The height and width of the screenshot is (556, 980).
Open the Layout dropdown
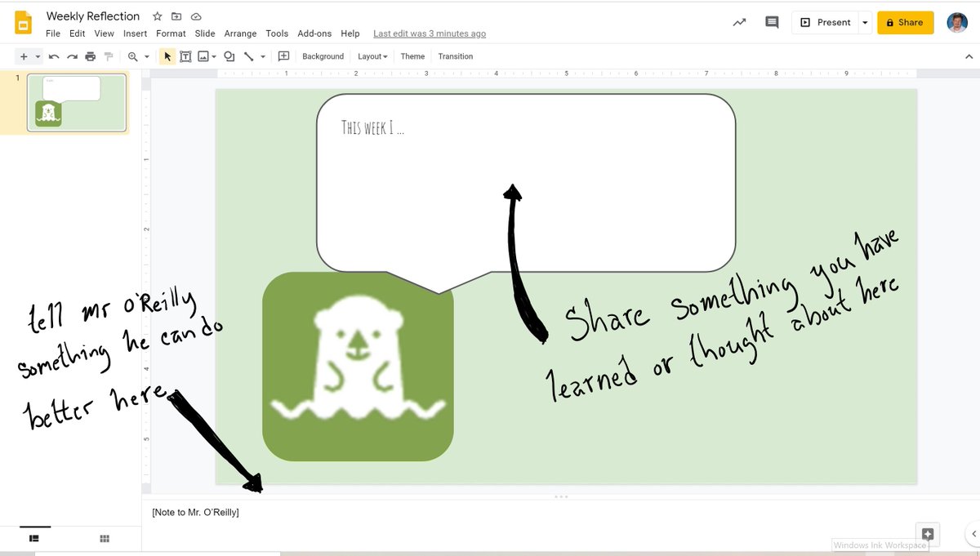(x=372, y=56)
